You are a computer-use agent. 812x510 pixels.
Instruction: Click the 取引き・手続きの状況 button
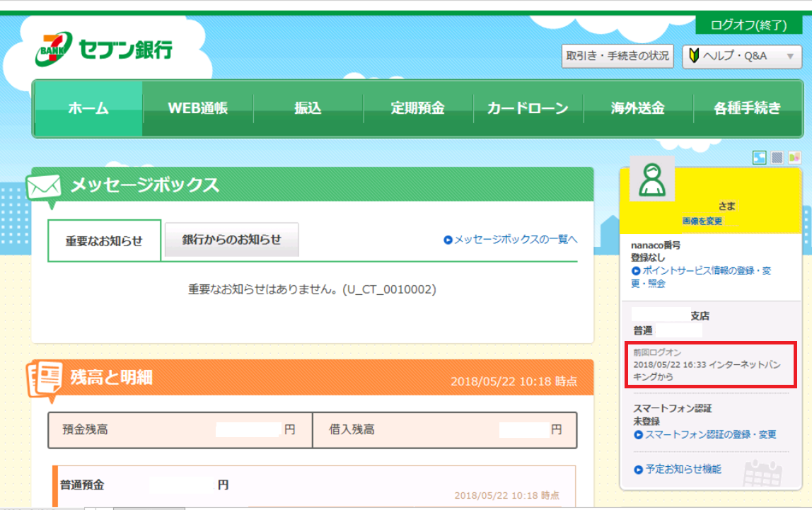[x=617, y=56]
